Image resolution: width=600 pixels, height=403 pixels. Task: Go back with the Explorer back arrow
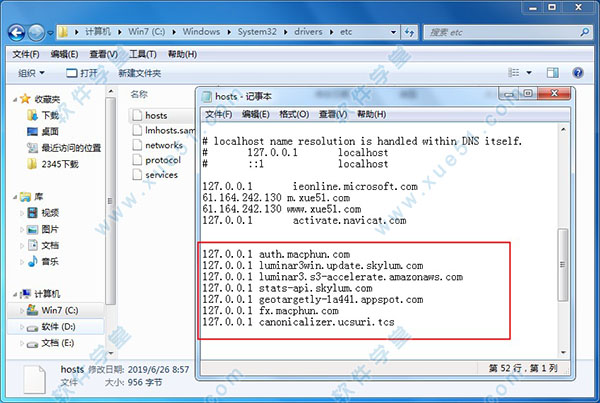(x=16, y=33)
